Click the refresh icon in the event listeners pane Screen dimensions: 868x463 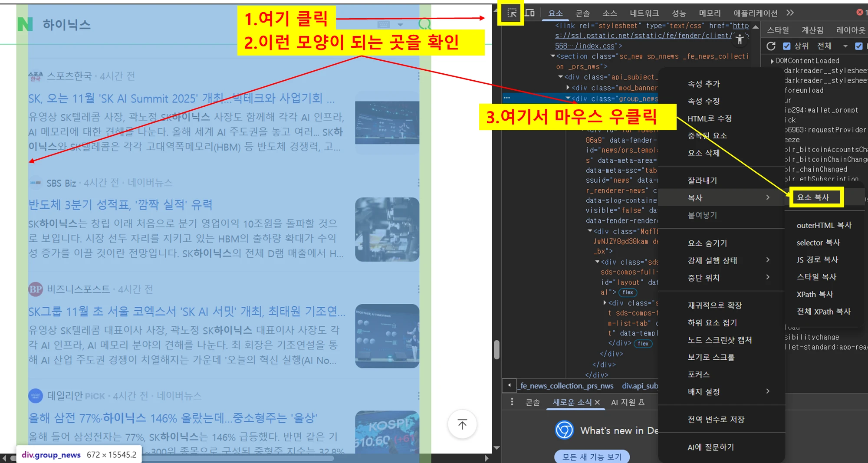pos(771,46)
